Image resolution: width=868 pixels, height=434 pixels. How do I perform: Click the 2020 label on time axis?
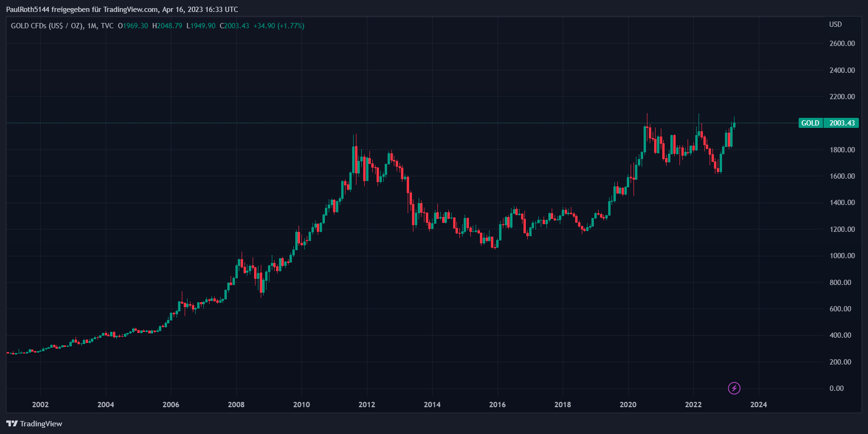(x=628, y=405)
